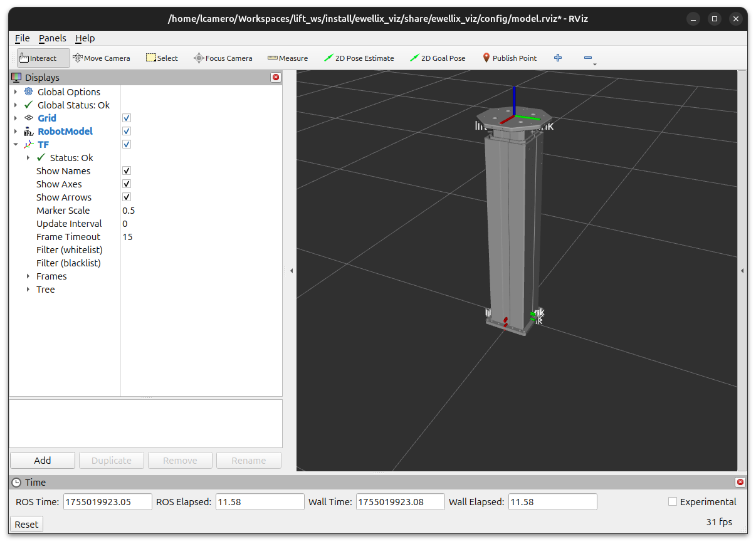
Task: Click the TF display axes icon
Action: 29,144
